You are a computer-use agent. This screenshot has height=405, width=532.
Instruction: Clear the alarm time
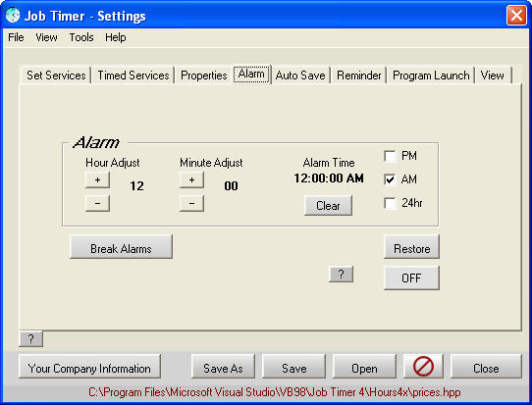328,206
